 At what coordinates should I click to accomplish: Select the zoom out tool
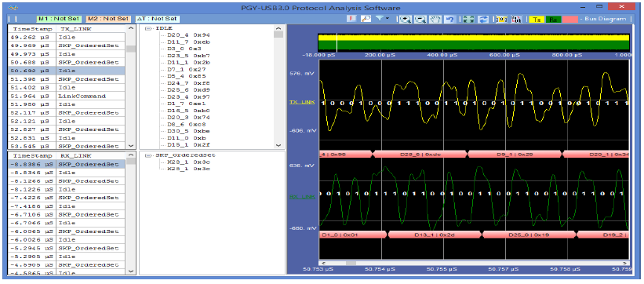click(x=420, y=19)
